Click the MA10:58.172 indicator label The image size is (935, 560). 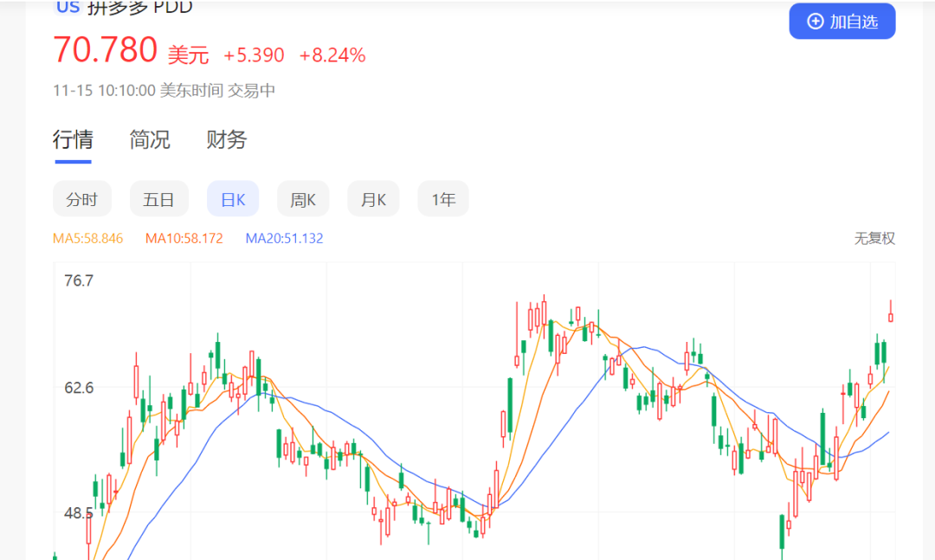[184, 239]
